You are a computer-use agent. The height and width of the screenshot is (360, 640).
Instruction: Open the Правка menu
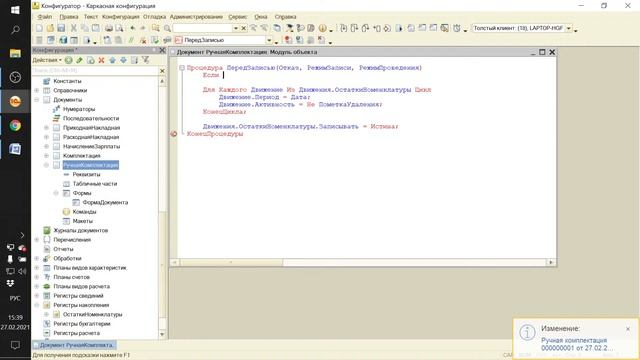pyautogui.click(x=69, y=17)
